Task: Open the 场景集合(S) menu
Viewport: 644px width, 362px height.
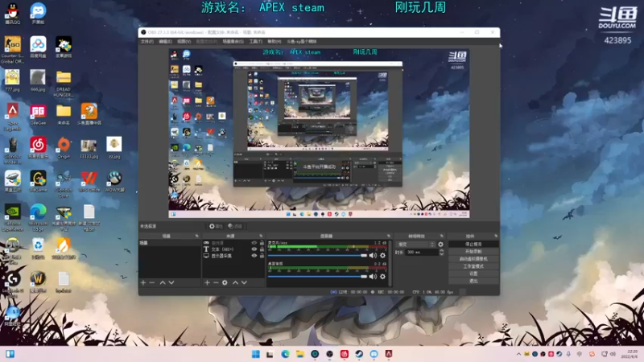Action: (x=233, y=42)
